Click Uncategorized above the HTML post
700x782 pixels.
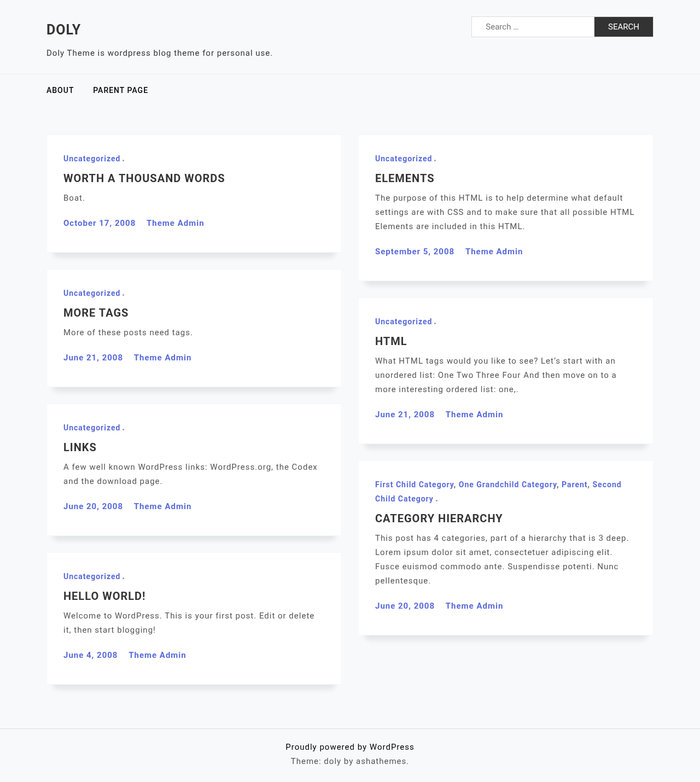coord(404,322)
